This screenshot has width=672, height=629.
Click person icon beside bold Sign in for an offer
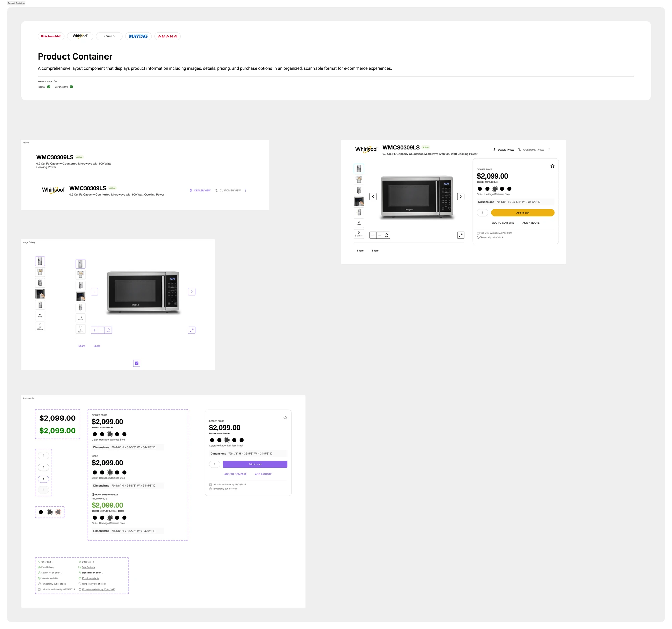(80, 573)
